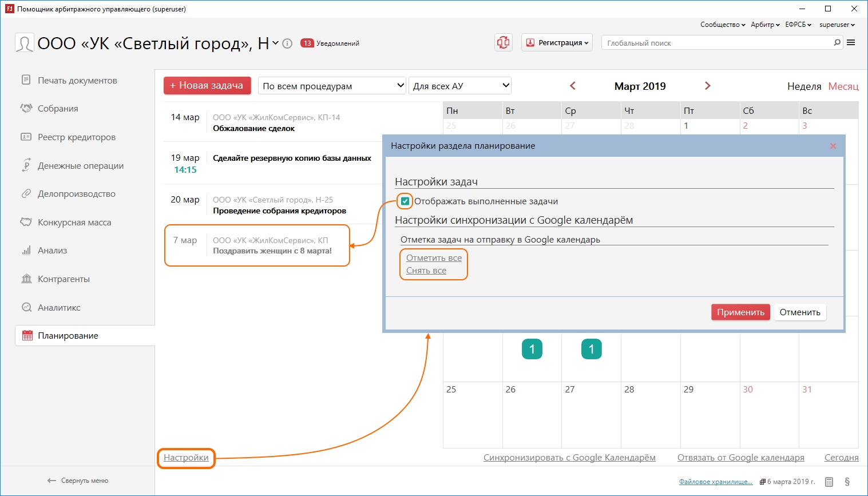
Task: Switch calendar to Неделя view
Action: click(804, 86)
